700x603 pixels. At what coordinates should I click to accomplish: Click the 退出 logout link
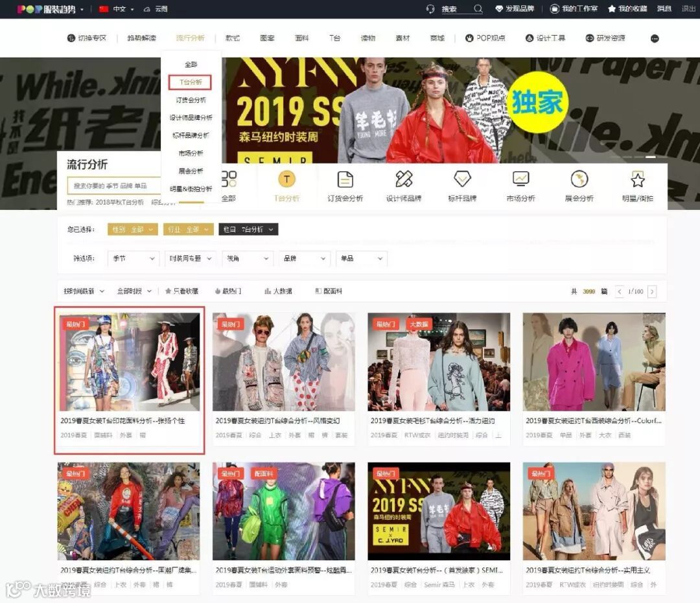pyautogui.click(x=688, y=9)
